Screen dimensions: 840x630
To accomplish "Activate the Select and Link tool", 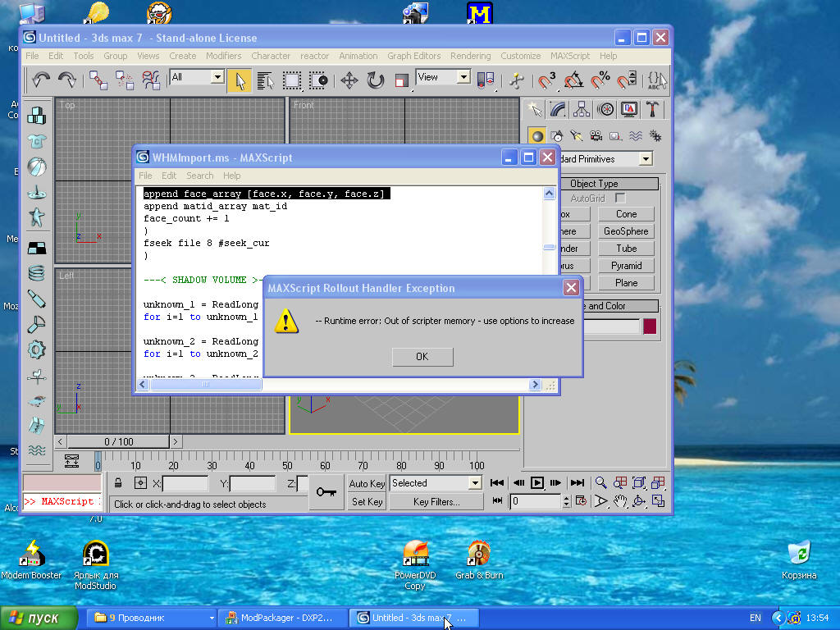I will pos(98,80).
